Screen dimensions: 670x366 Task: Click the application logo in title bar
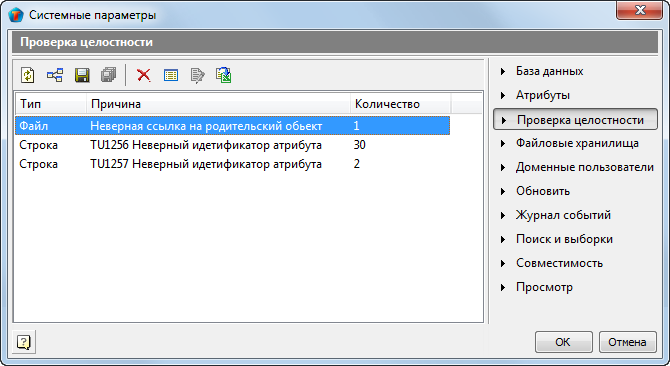tap(16, 15)
